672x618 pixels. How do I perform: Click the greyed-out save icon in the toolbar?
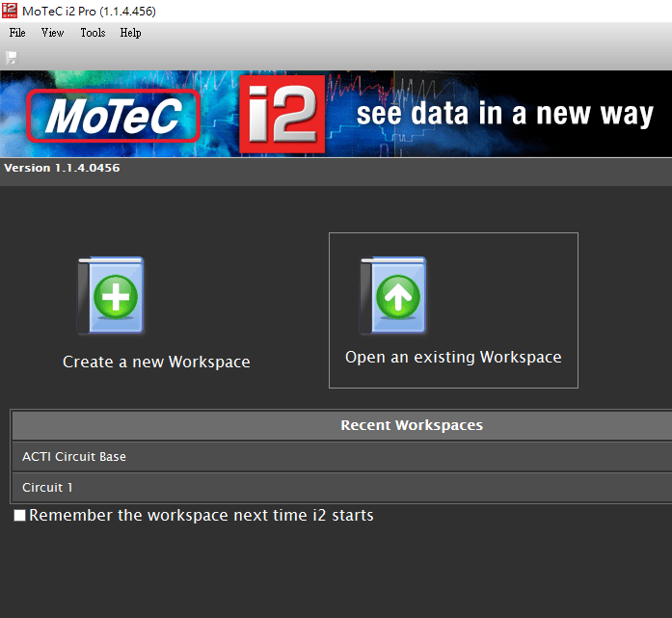12,57
